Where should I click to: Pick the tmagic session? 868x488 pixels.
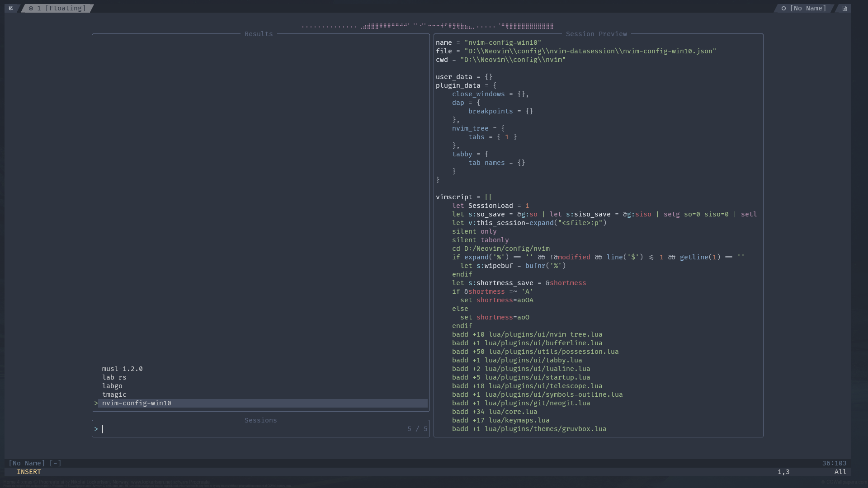[114, 394]
